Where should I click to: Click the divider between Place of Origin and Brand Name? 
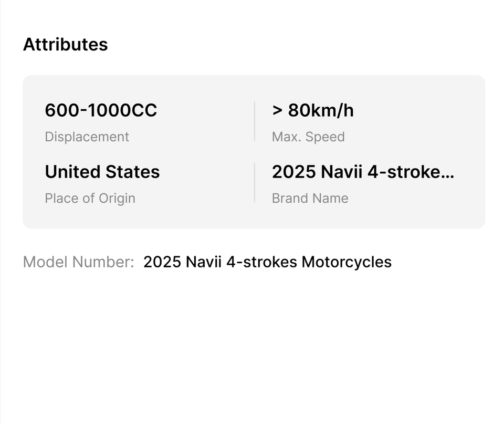coord(255,183)
